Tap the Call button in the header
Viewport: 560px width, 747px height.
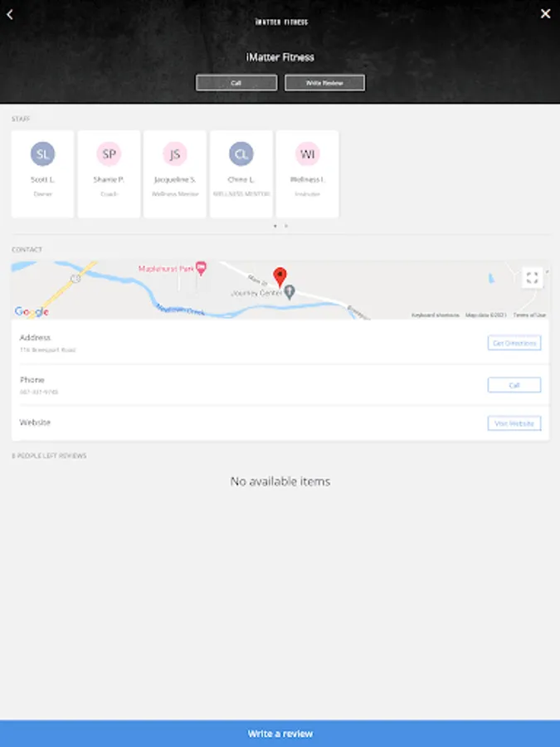pos(236,82)
